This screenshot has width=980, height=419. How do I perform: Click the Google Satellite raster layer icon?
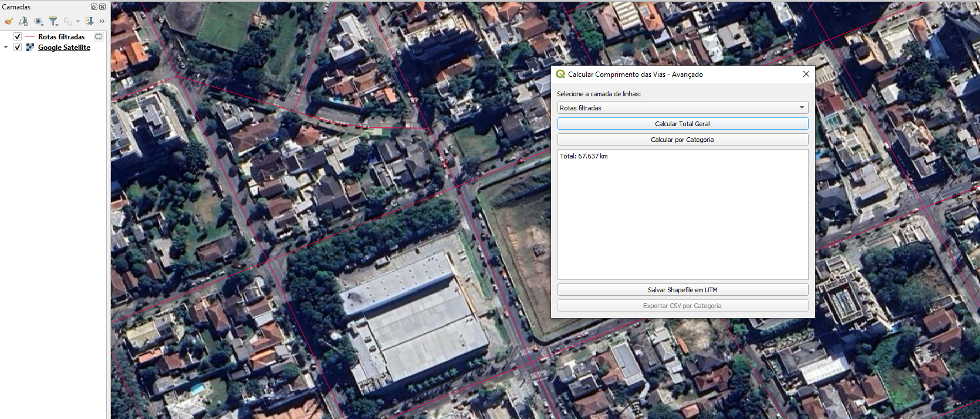[30, 47]
